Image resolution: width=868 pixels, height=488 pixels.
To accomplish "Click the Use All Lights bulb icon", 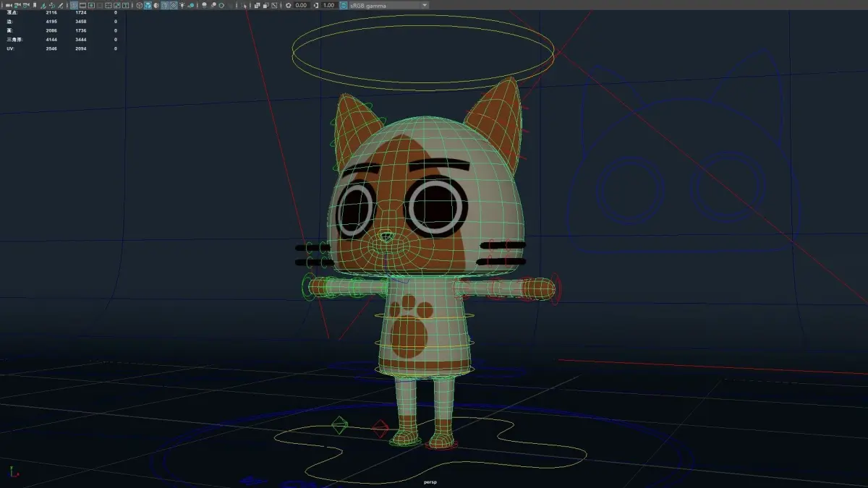I will pyautogui.click(x=182, y=5).
